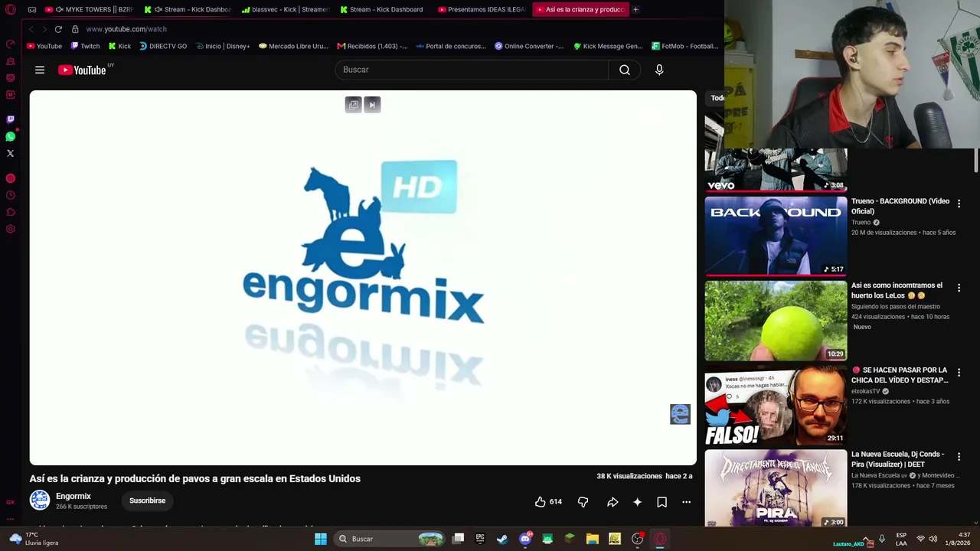The height and width of the screenshot is (551, 980).
Task: Open the FALSO elxokasTV video thumbnail
Action: pos(776,405)
